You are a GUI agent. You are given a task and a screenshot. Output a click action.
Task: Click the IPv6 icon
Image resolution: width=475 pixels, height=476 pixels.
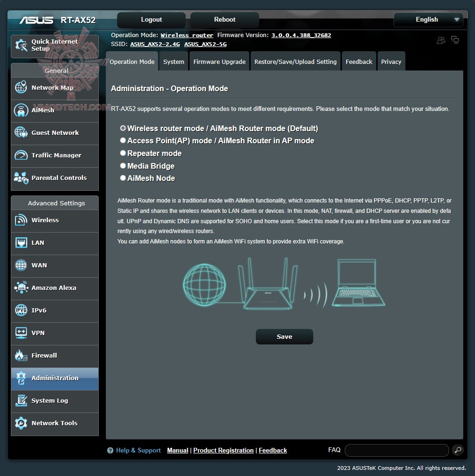coord(21,310)
